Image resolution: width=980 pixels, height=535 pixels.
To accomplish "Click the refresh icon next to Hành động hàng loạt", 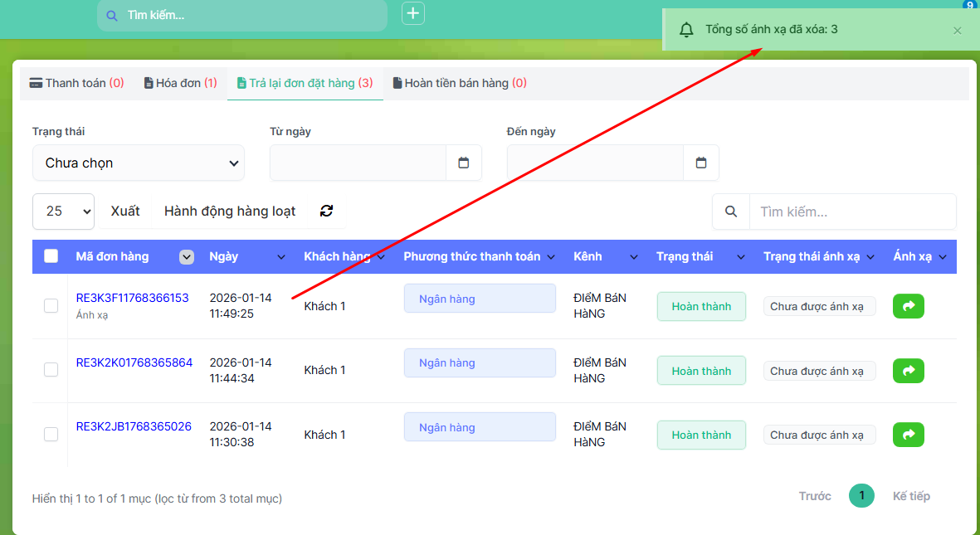I will click(x=326, y=212).
